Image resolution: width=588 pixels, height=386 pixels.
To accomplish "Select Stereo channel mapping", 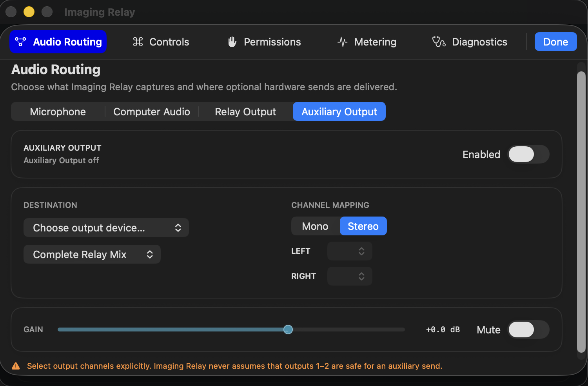I will [363, 226].
